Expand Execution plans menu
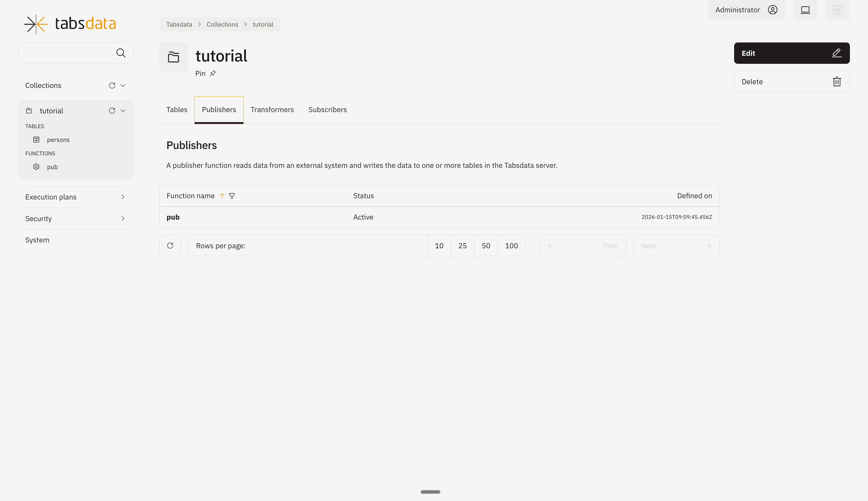Viewport: 868px width, 501px height. [x=123, y=197]
